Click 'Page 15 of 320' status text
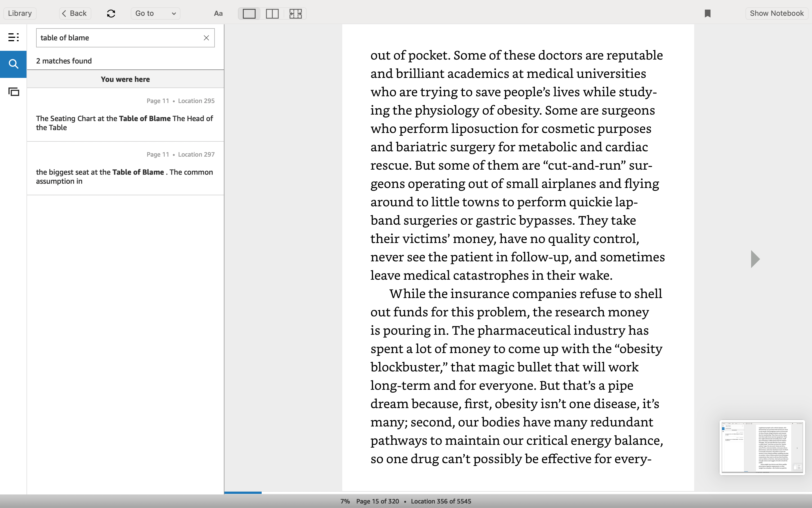Screen dimensions: 812x508 tap(378, 501)
